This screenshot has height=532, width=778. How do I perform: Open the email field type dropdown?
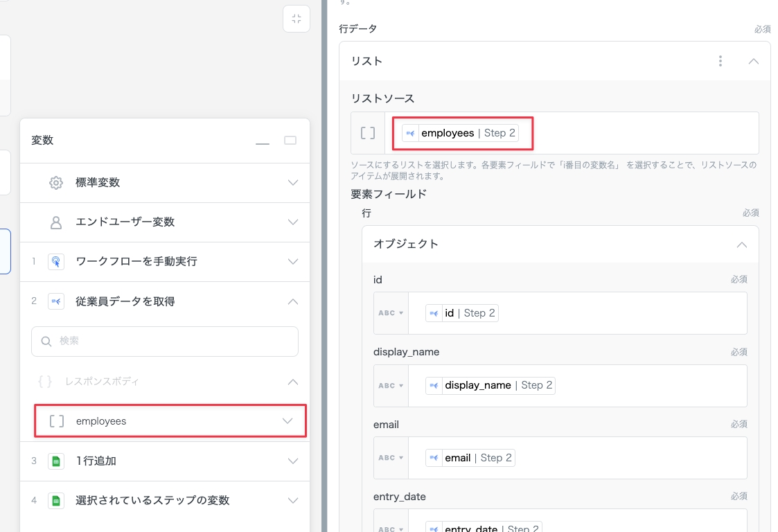(x=391, y=458)
